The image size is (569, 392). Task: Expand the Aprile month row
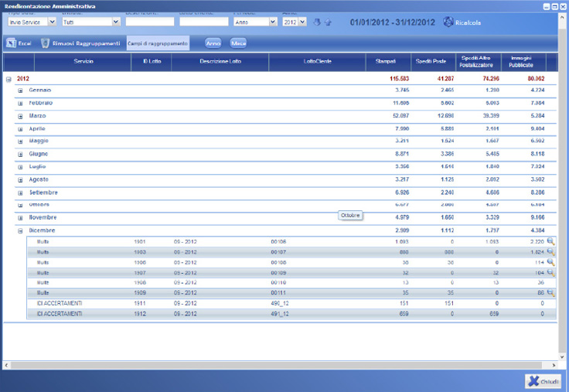[20, 129]
